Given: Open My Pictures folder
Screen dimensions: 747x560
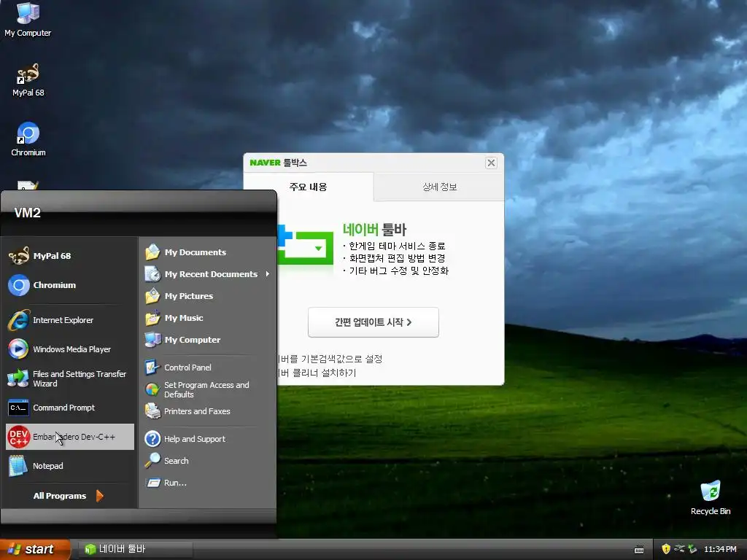Looking at the screenshot, I should pos(208,296).
